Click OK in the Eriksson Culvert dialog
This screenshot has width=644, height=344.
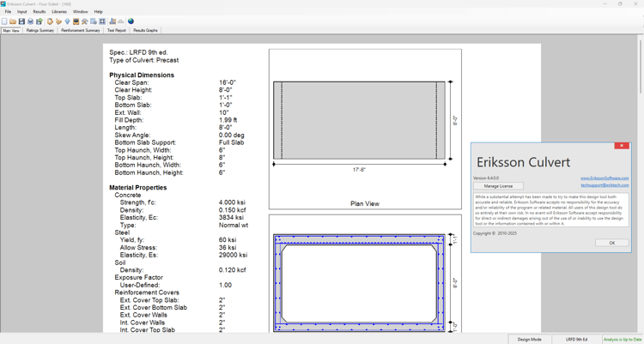click(611, 243)
